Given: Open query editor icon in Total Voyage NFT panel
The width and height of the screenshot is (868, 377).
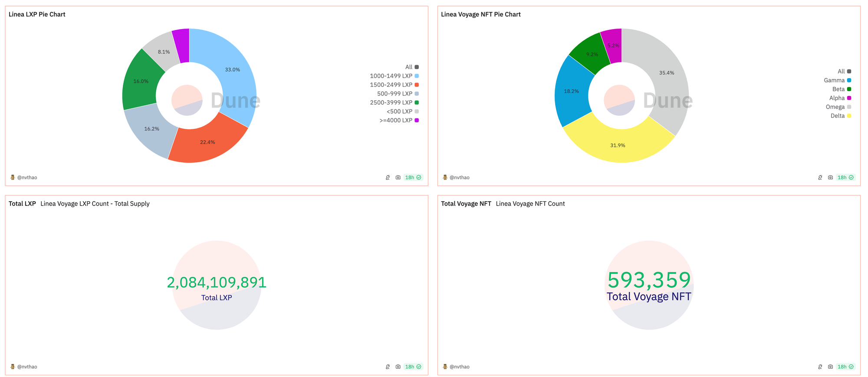Looking at the screenshot, I should tap(820, 367).
